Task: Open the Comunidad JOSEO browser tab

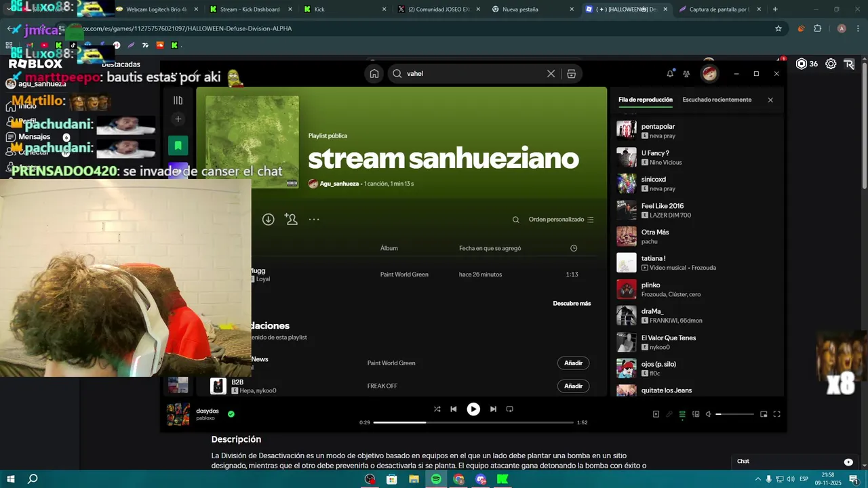Action: 439,9
